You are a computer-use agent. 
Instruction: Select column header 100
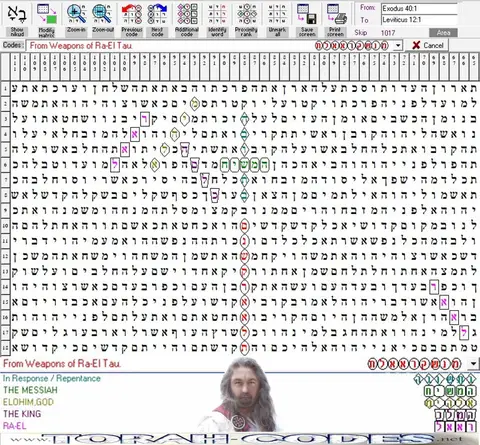pos(125,66)
